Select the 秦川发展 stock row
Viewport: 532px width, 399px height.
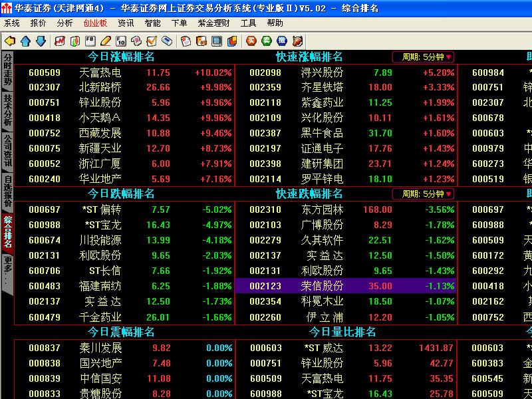(125, 348)
